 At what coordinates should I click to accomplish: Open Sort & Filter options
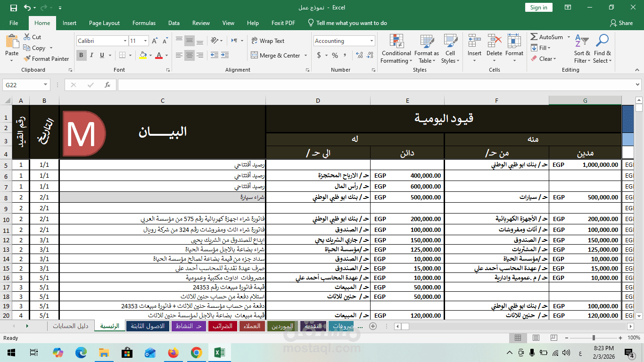582,49
